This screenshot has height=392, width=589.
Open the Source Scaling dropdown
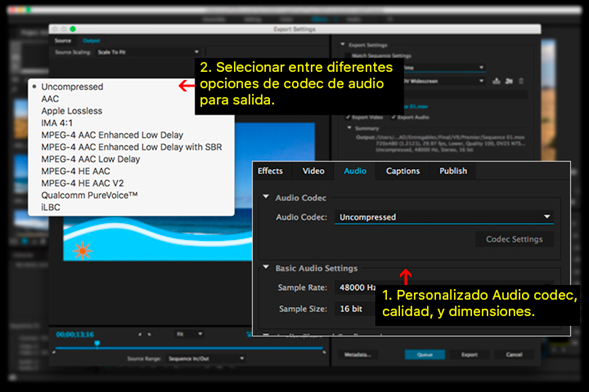point(148,52)
